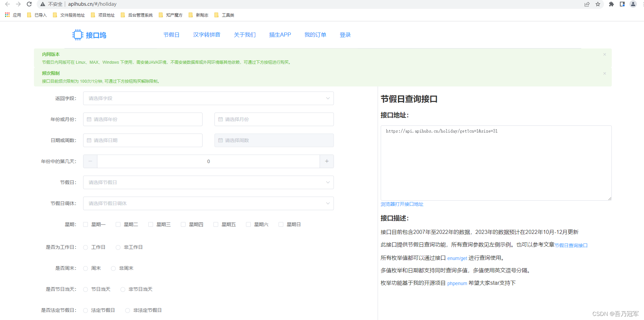Click the share page icon in address bar
This screenshot has width=644, height=320.
pyautogui.click(x=587, y=4)
